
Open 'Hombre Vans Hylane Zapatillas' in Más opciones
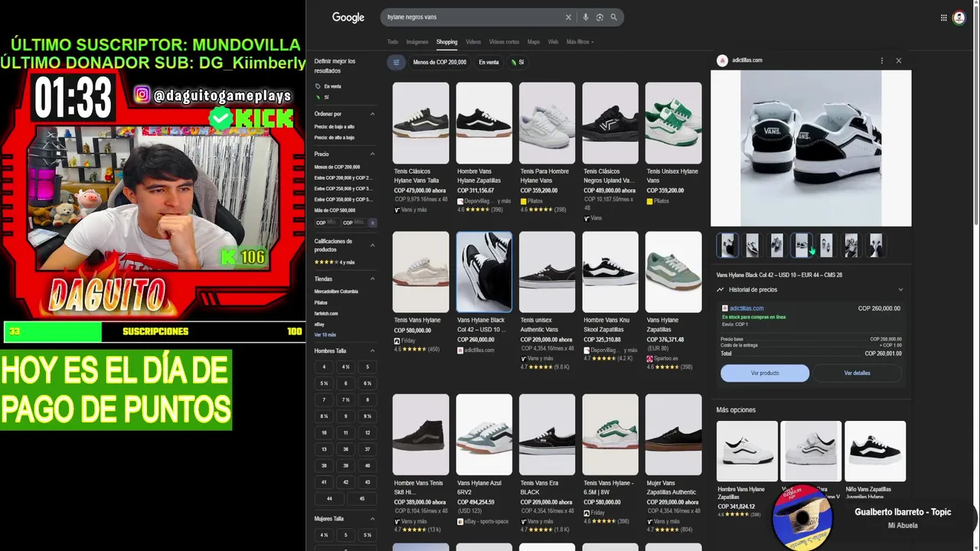(x=746, y=469)
